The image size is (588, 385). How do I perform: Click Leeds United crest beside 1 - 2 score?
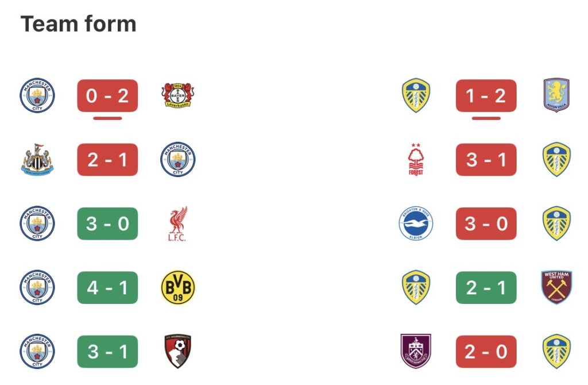[x=416, y=95]
